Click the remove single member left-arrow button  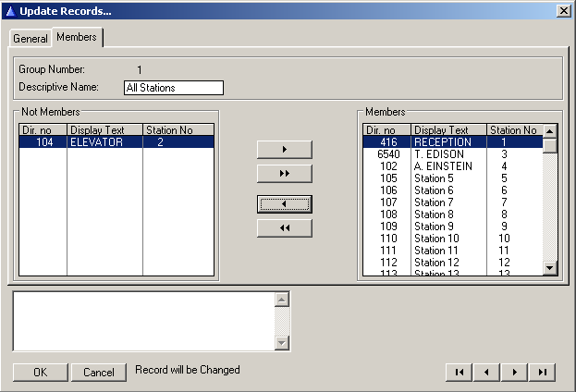[x=284, y=203]
